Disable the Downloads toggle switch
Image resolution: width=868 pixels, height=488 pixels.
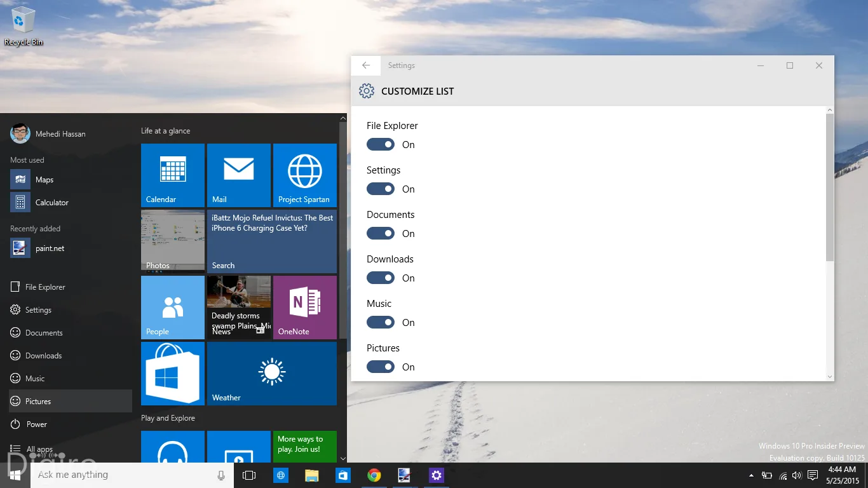click(381, 278)
